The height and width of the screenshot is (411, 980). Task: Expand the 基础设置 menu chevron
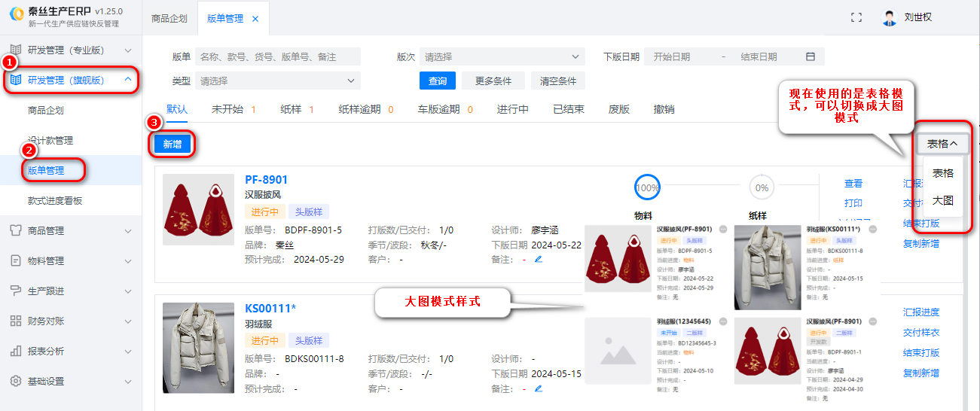pyautogui.click(x=128, y=382)
